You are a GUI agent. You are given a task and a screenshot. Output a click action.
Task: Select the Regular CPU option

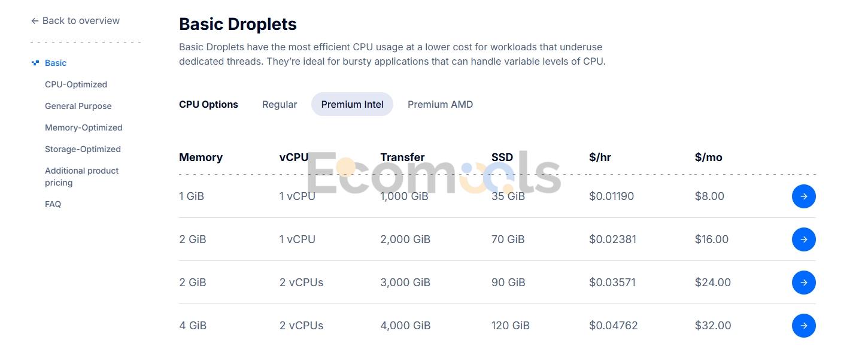[280, 104]
